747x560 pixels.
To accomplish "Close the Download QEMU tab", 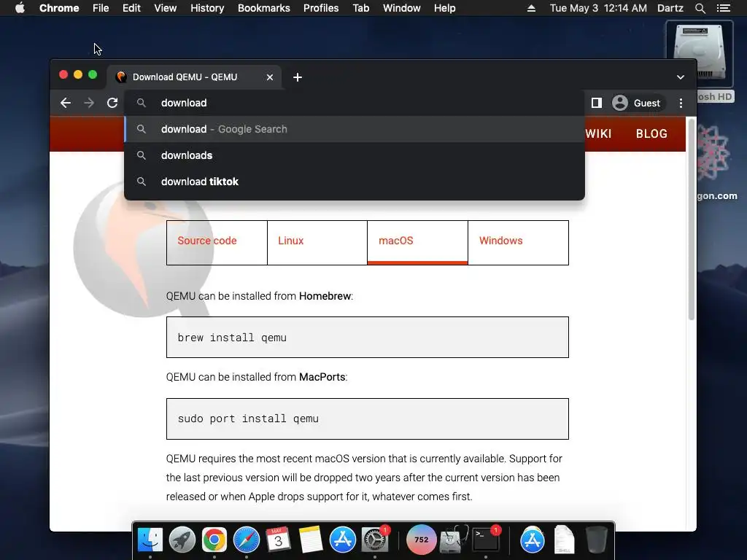I will [x=270, y=77].
